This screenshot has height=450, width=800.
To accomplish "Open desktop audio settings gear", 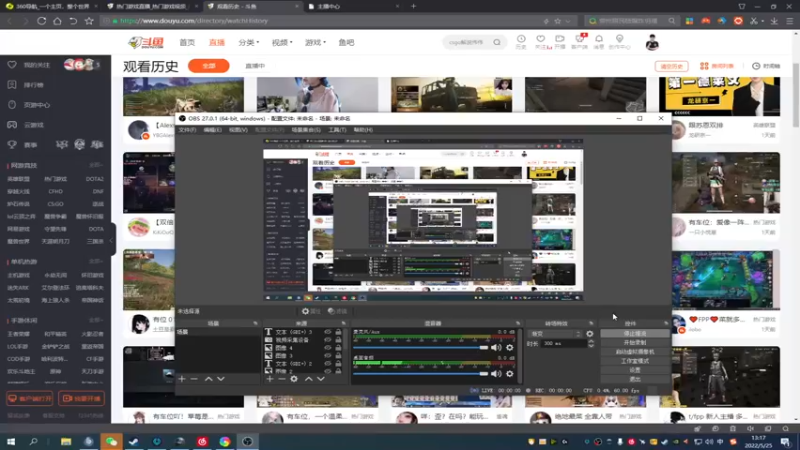I will 510,373.
